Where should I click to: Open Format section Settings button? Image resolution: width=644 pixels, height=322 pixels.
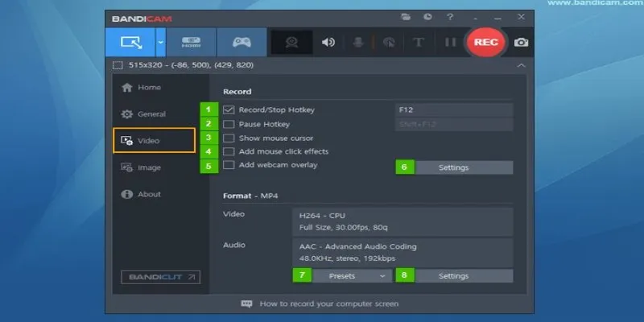(464, 276)
